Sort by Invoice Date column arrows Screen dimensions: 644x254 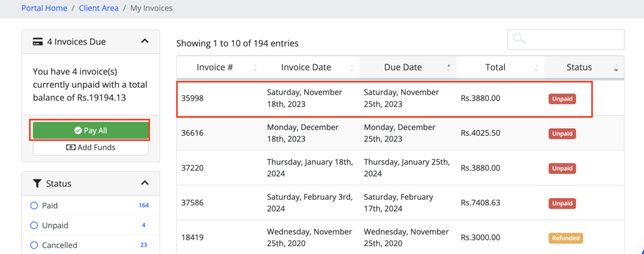(352, 68)
